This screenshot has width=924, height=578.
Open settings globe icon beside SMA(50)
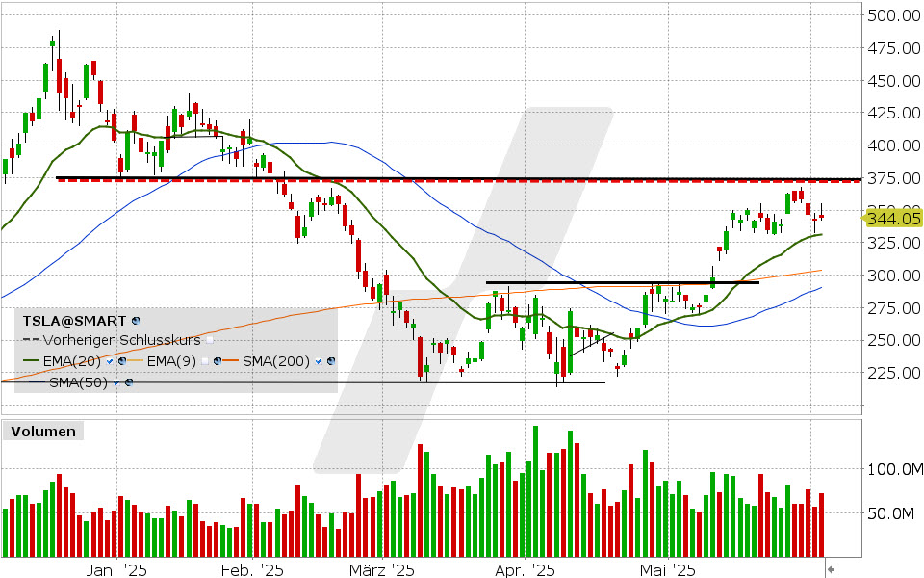[129, 382]
